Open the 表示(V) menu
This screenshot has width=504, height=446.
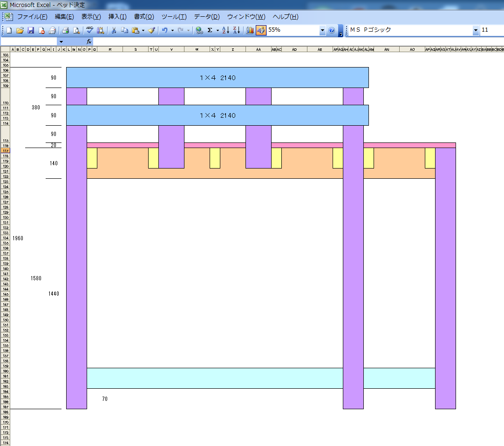pos(91,17)
